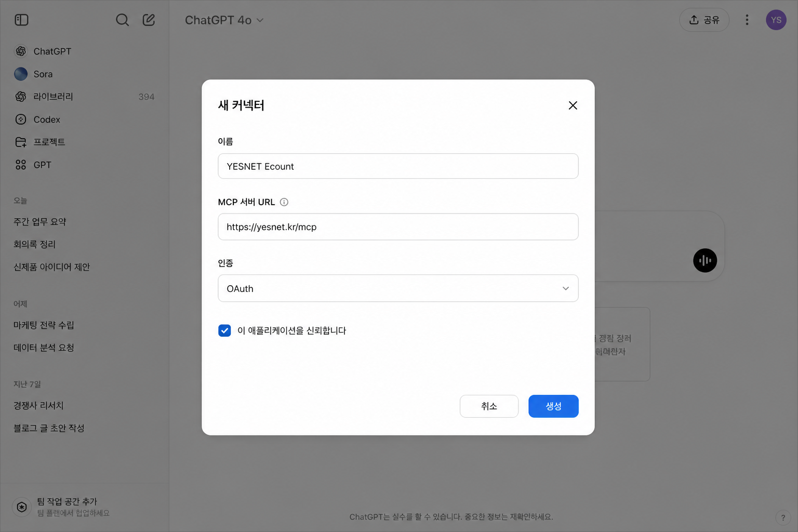Click the info icon beside MCP 서버 URL
The width and height of the screenshot is (798, 532).
pyautogui.click(x=284, y=202)
